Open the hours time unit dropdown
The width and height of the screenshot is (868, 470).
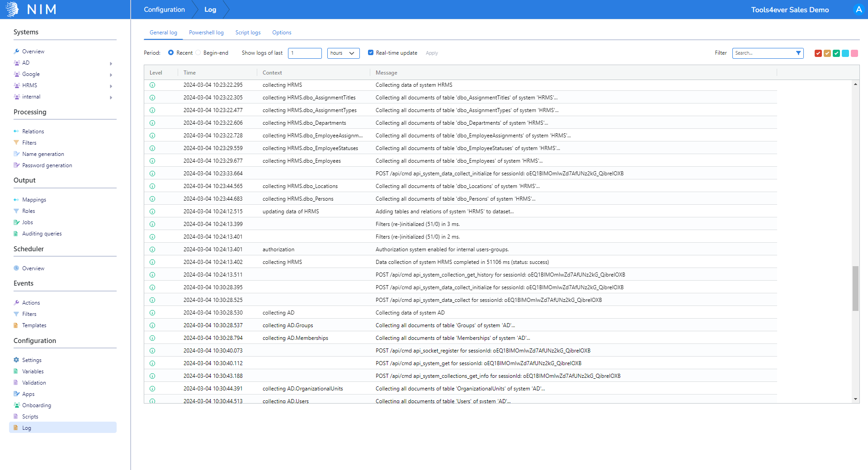[x=343, y=53]
